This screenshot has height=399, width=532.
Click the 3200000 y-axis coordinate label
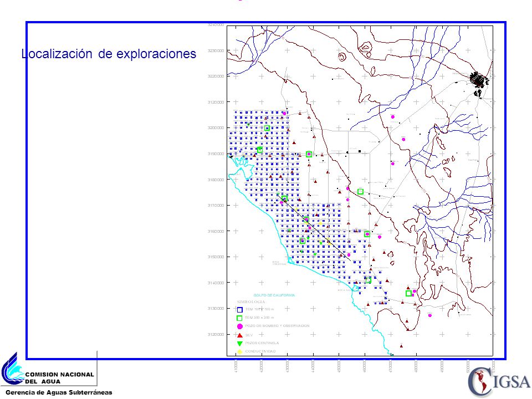(x=216, y=128)
